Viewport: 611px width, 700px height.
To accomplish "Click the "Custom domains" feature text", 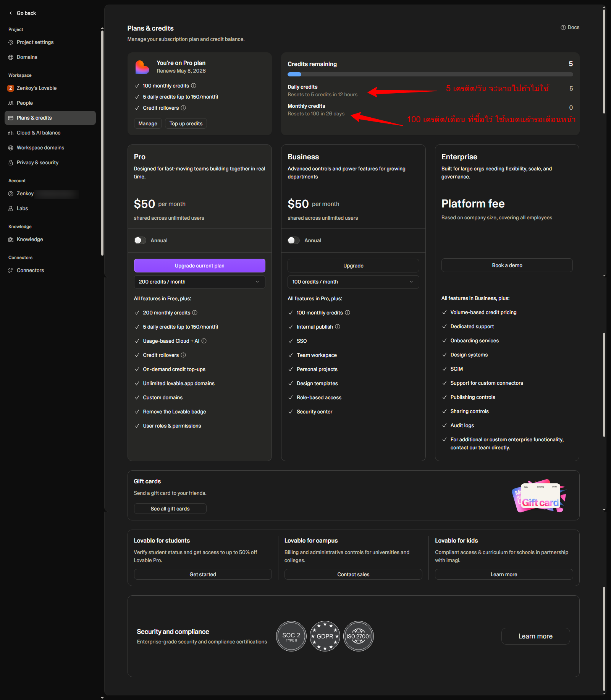I will click(163, 398).
